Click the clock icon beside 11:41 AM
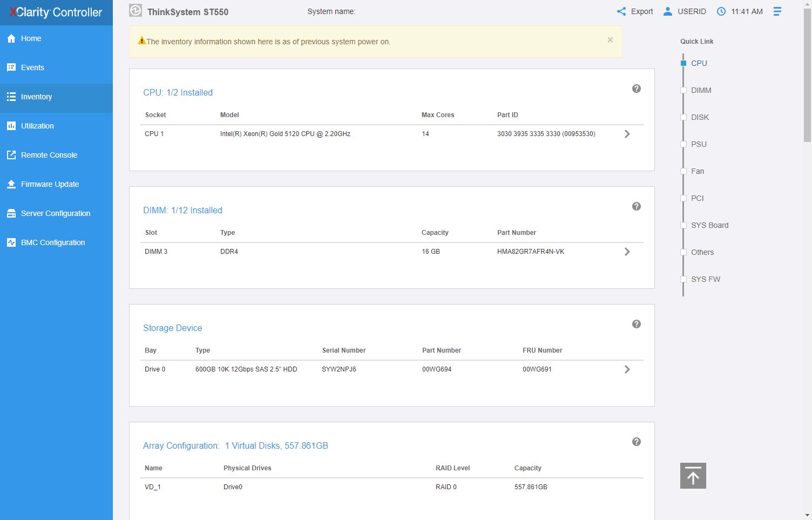 [x=721, y=11]
